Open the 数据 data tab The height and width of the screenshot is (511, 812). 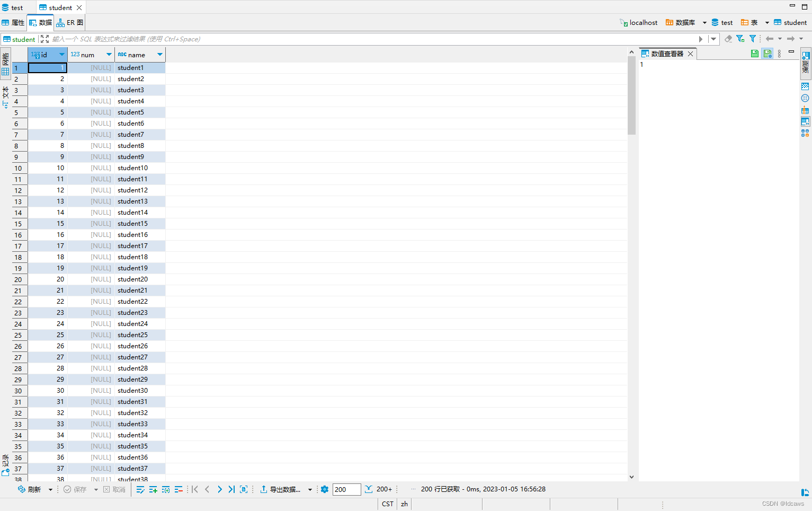click(41, 23)
